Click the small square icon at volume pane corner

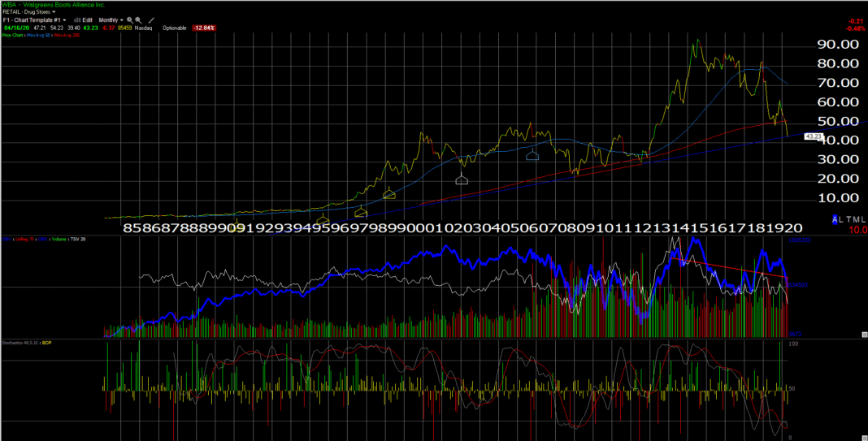click(x=863, y=334)
